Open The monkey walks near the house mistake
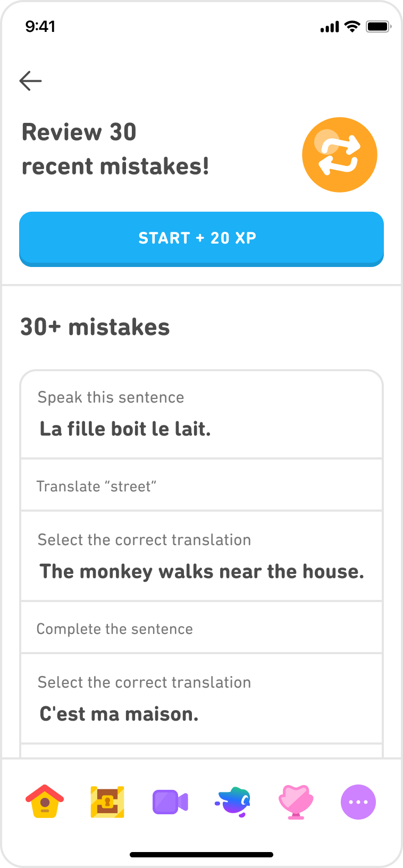This screenshot has height=868, width=403. pyautogui.click(x=201, y=555)
